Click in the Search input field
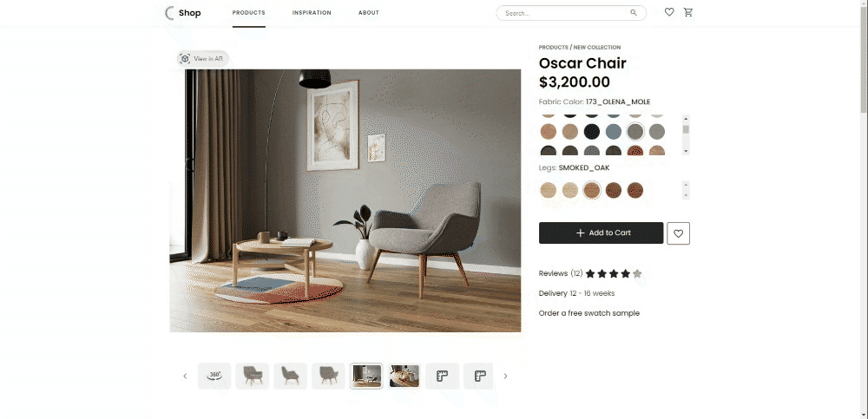 566,13
